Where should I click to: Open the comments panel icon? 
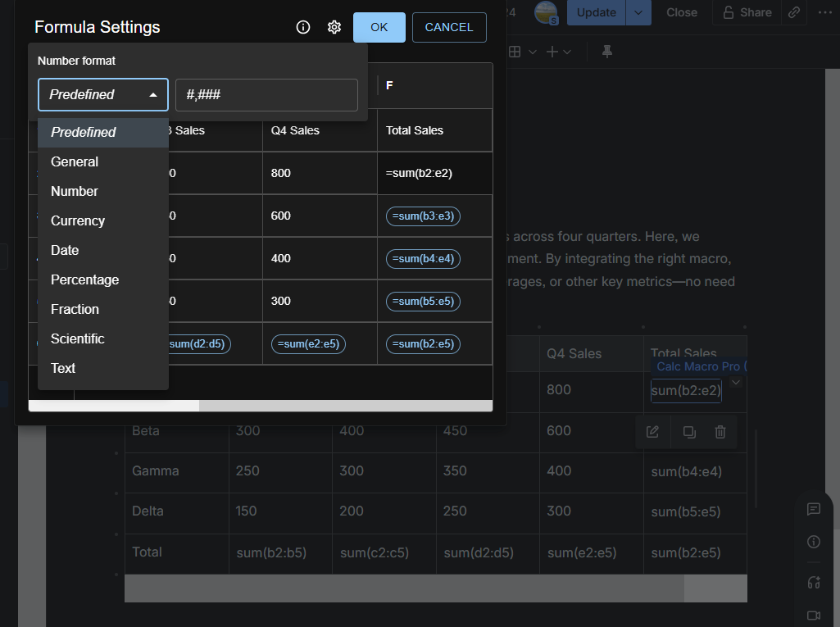pyautogui.click(x=814, y=509)
